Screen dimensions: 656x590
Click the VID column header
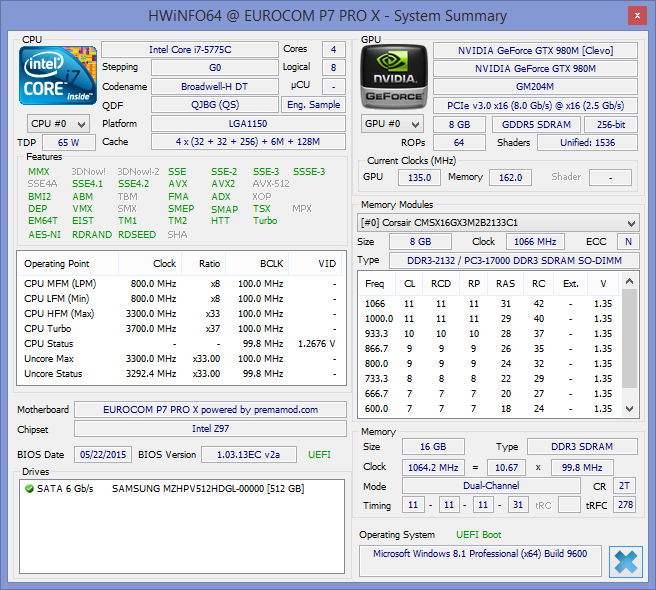316,264
